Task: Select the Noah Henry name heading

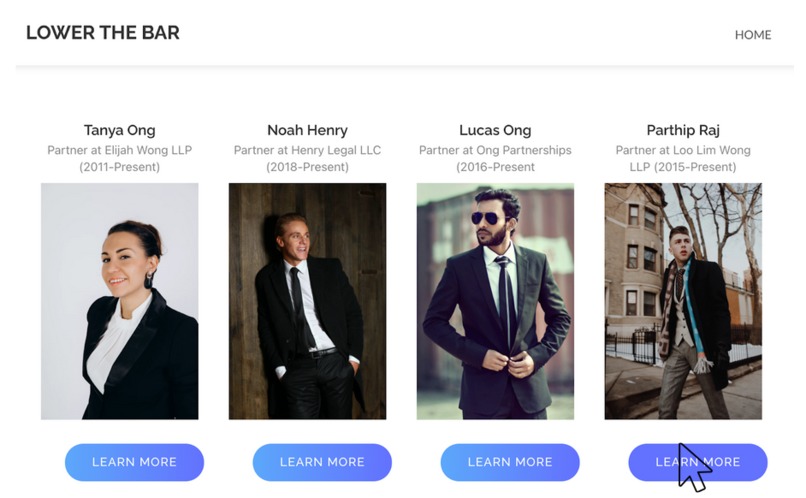Action: [307, 131]
